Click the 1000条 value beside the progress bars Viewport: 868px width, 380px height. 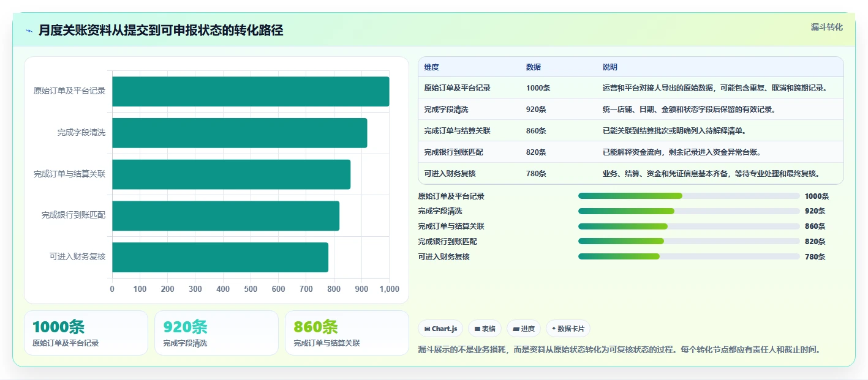tap(817, 196)
